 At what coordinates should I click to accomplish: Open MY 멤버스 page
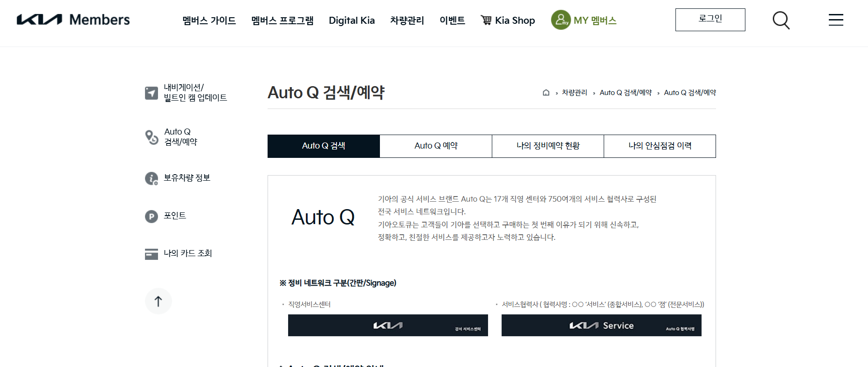click(595, 20)
